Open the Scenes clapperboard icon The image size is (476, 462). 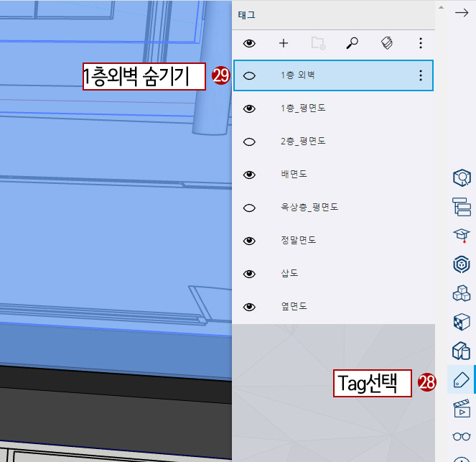click(462, 409)
